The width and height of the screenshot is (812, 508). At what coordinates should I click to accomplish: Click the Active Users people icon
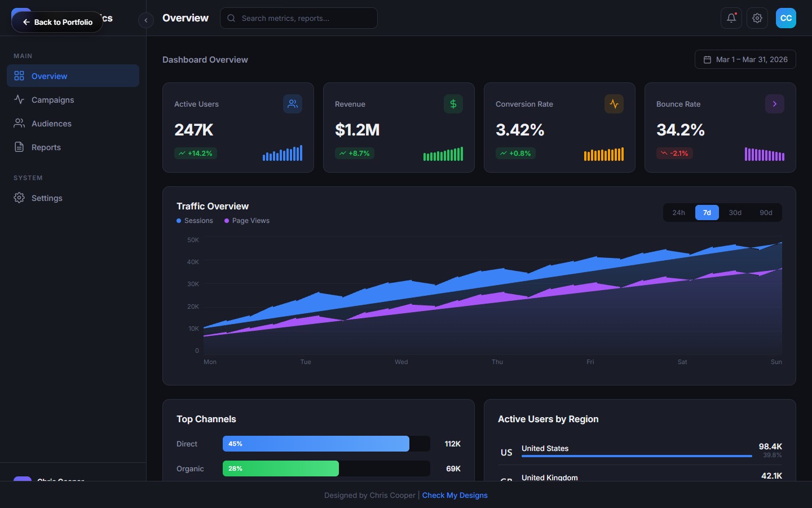click(293, 104)
